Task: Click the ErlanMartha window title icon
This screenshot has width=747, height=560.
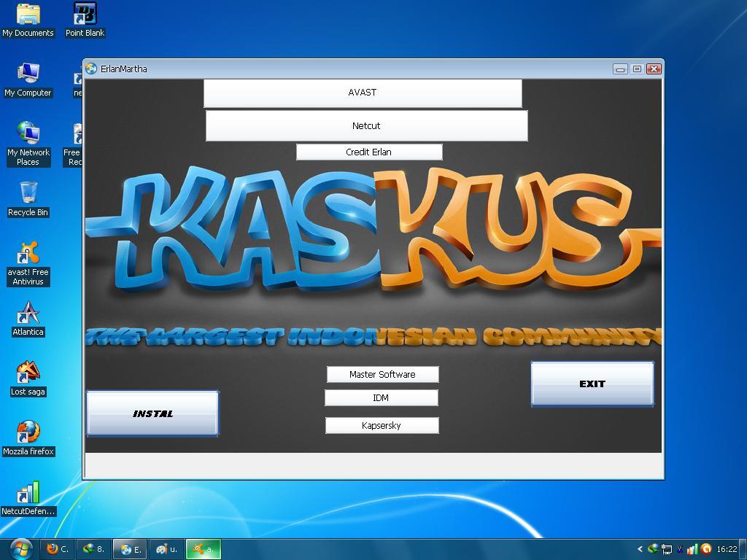Action: coord(91,69)
